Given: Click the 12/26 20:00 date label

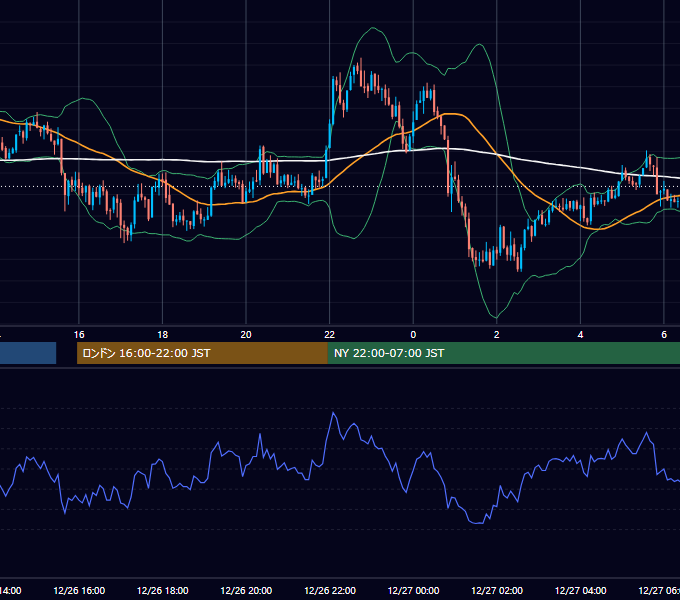Looking at the screenshot, I should pyautogui.click(x=246, y=591).
